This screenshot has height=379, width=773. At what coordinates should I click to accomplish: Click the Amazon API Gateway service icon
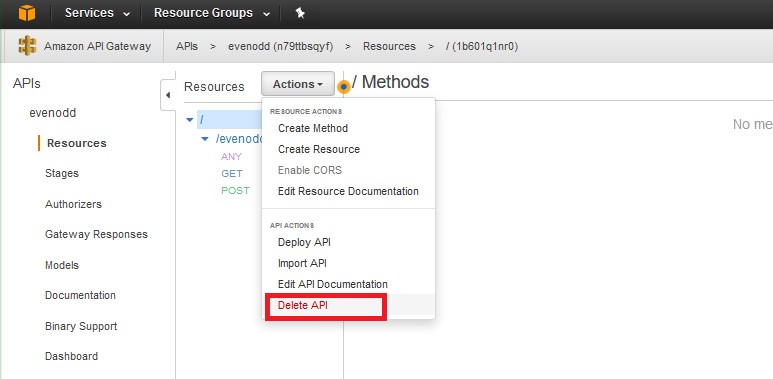pyautogui.click(x=28, y=46)
